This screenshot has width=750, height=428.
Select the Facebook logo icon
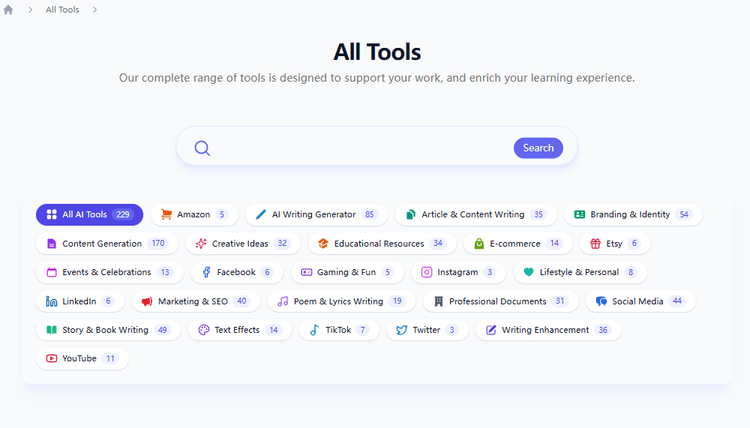click(206, 272)
